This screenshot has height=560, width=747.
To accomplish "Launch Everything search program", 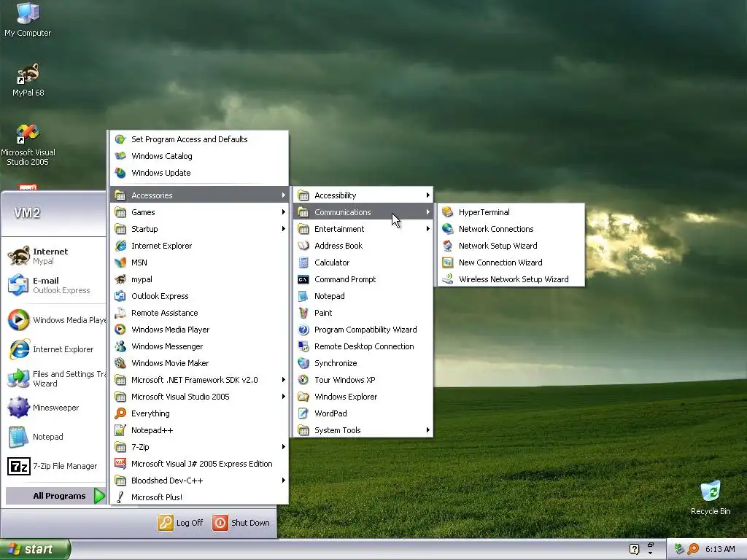I will (x=199, y=413).
